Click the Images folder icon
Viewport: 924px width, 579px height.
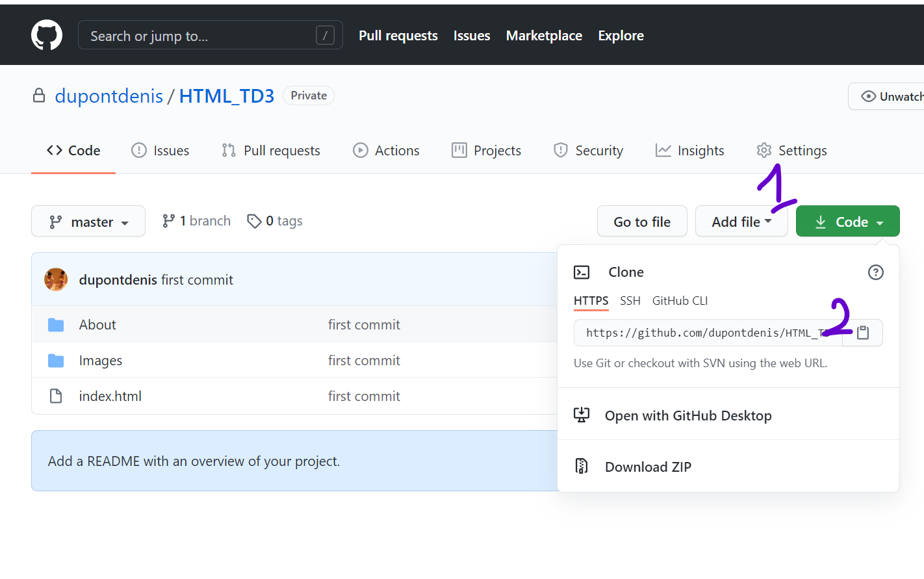click(56, 361)
